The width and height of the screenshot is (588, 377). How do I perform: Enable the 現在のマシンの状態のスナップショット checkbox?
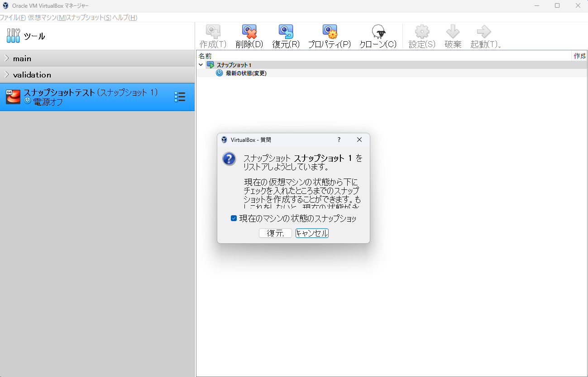click(x=234, y=218)
